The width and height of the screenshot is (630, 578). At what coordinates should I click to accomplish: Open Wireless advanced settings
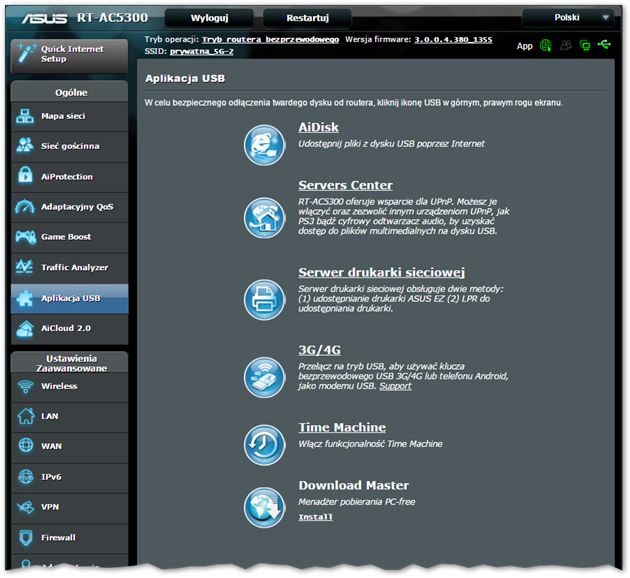pyautogui.click(x=70, y=387)
